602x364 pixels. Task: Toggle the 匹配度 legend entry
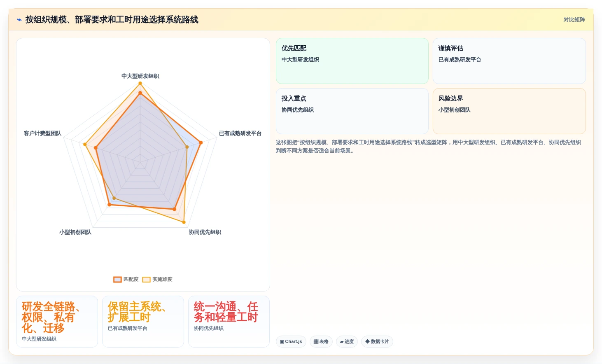126,279
